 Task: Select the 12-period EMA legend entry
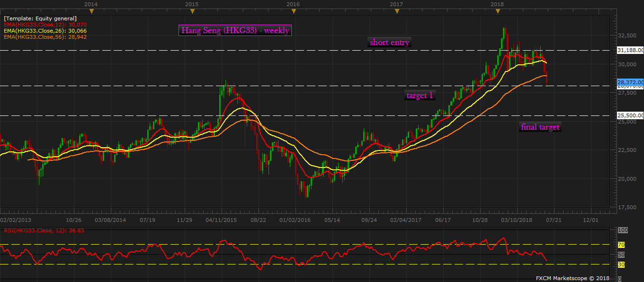(45, 25)
